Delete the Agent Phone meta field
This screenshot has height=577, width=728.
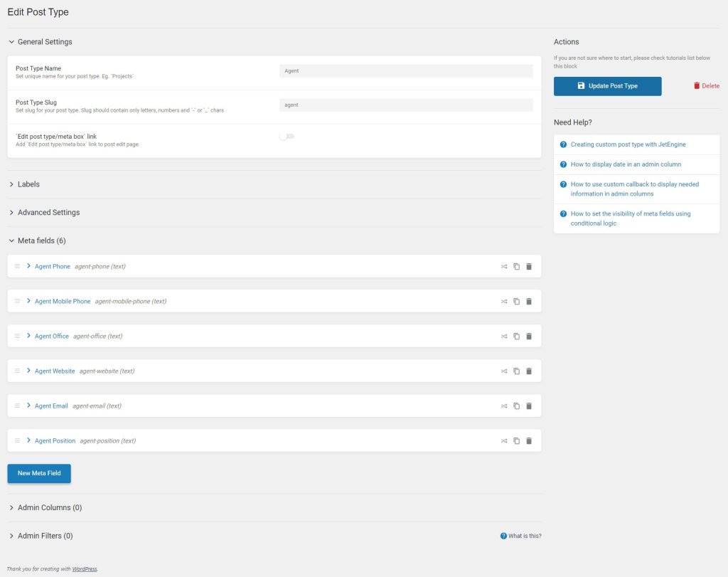pos(528,266)
